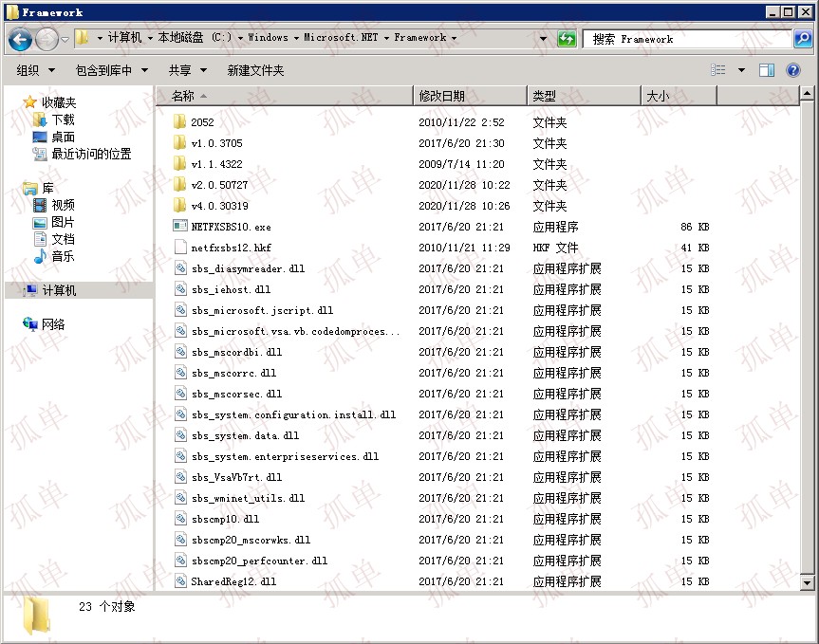Open the 包含到库中 menu
Screen dimensions: 819x644
coord(111,70)
